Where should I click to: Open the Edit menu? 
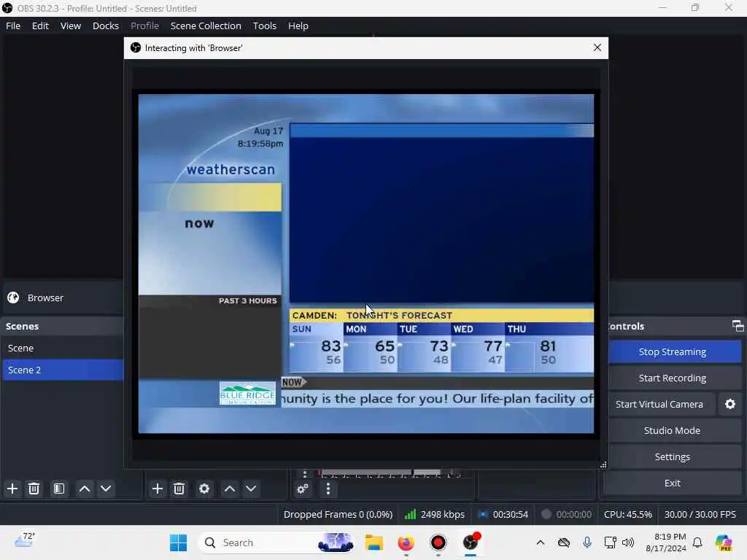coord(40,26)
